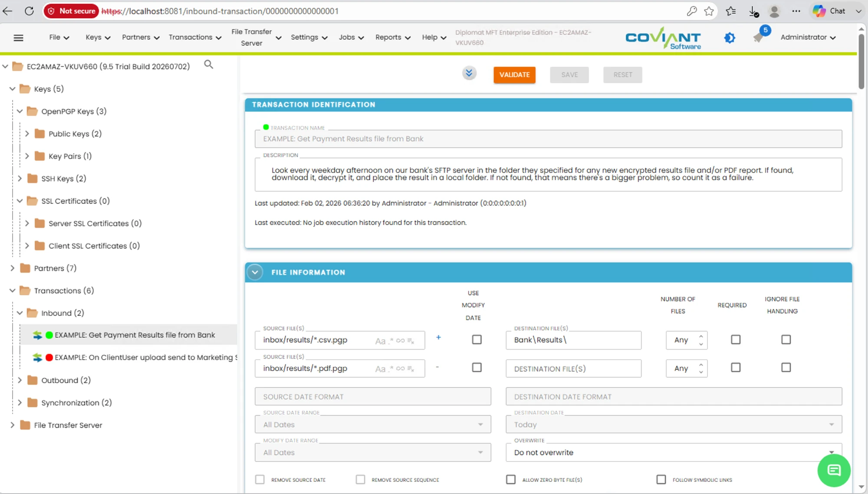Open the Overwrite dropdown

674,452
